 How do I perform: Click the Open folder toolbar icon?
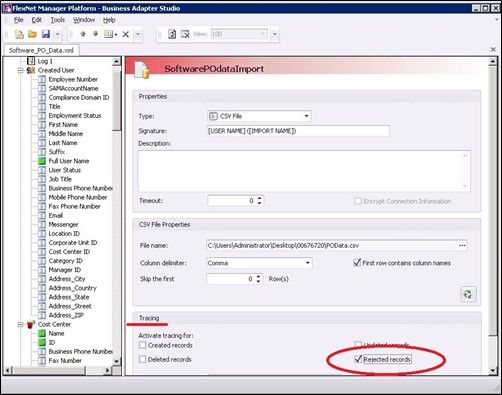[x=32, y=34]
